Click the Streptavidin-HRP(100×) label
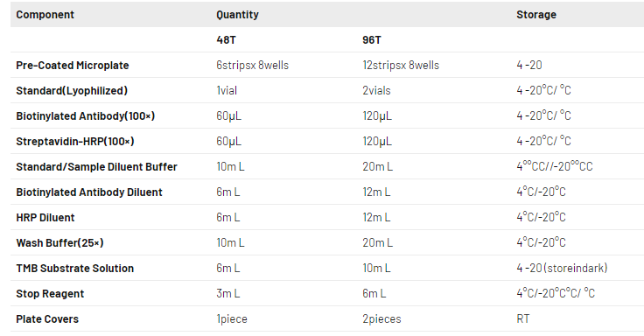The height and width of the screenshot is (336, 644). [x=75, y=142]
